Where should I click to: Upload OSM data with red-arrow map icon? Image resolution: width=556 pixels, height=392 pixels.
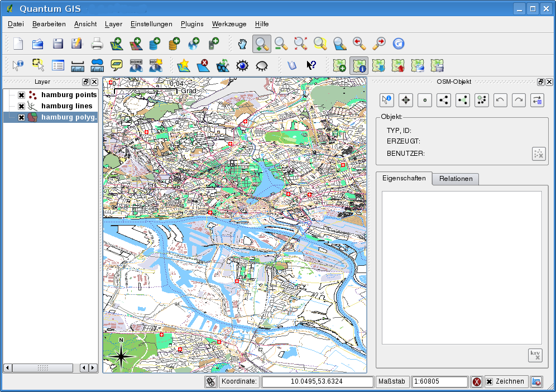[x=398, y=65]
